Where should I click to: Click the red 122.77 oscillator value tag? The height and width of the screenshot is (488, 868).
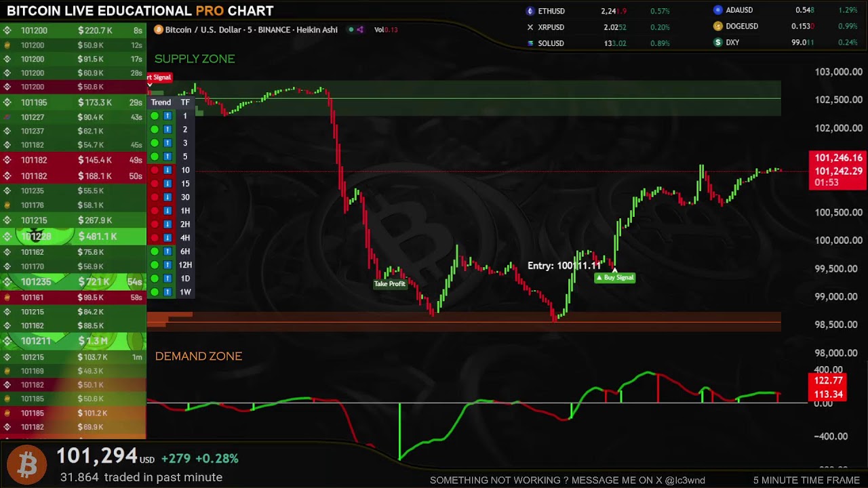click(x=829, y=381)
